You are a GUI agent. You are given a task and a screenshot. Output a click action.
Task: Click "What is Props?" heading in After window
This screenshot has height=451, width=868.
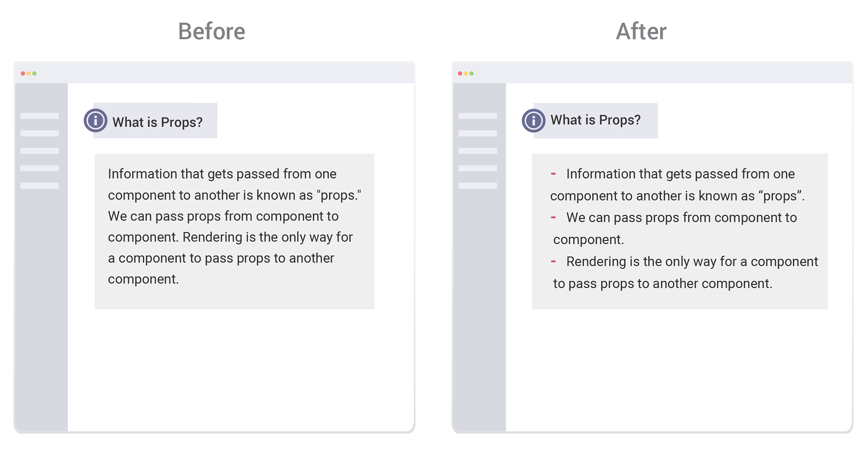coord(595,120)
